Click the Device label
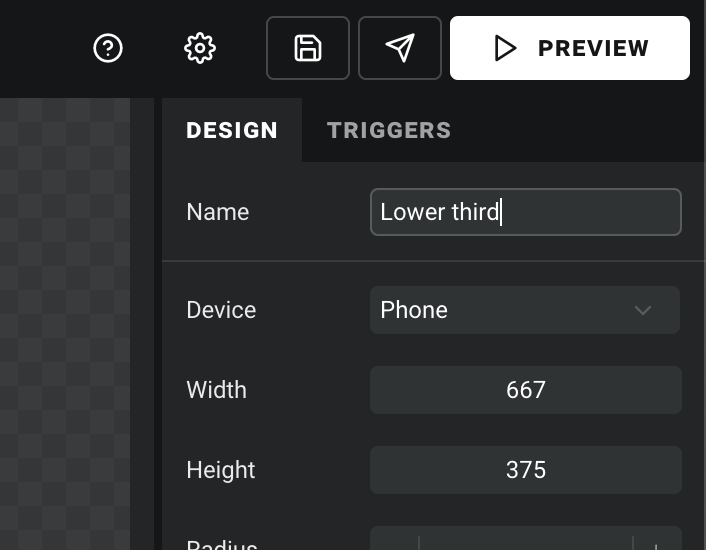This screenshot has width=706, height=550. click(x=221, y=310)
